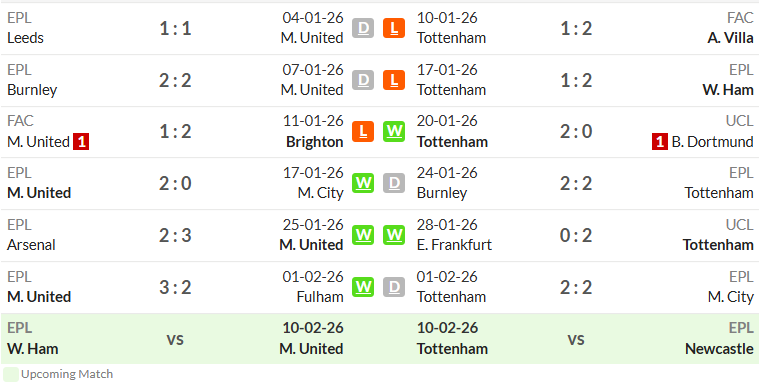Click the loss badge beside Brighton on 11-01-26

point(363,131)
